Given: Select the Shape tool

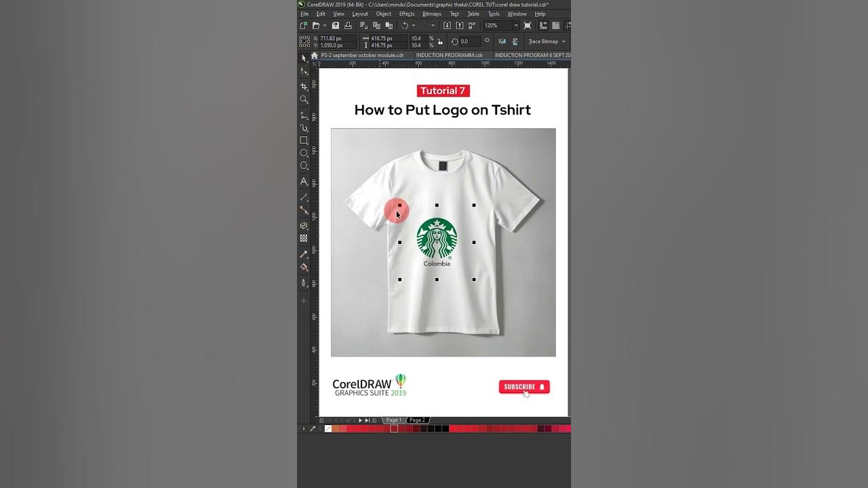Looking at the screenshot, I should pyautogui.click(x=304, y=70).
